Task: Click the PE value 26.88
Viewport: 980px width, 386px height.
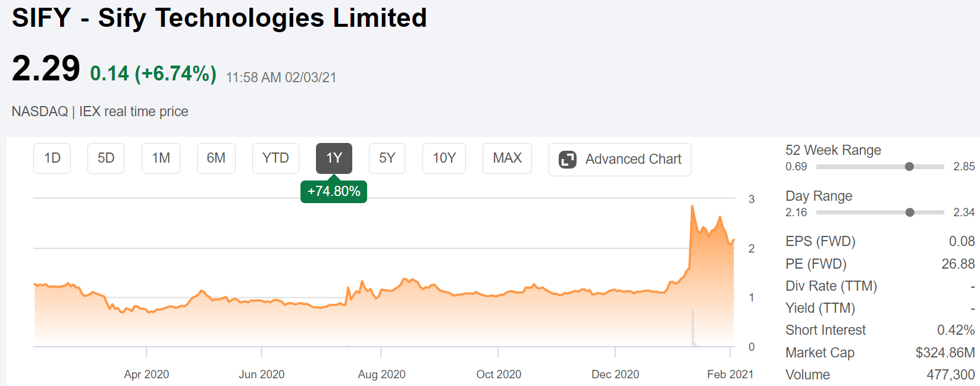Action: click(x=958, y=264)
